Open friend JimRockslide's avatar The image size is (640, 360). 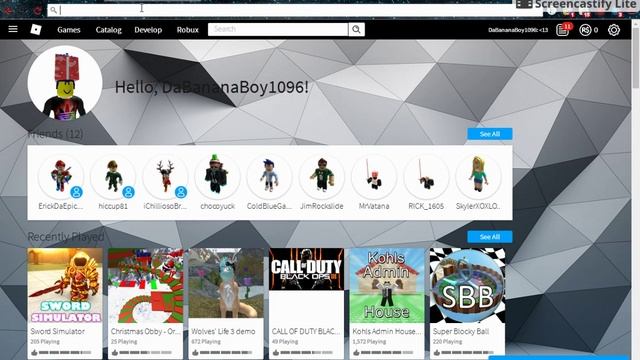coord(322,176)
